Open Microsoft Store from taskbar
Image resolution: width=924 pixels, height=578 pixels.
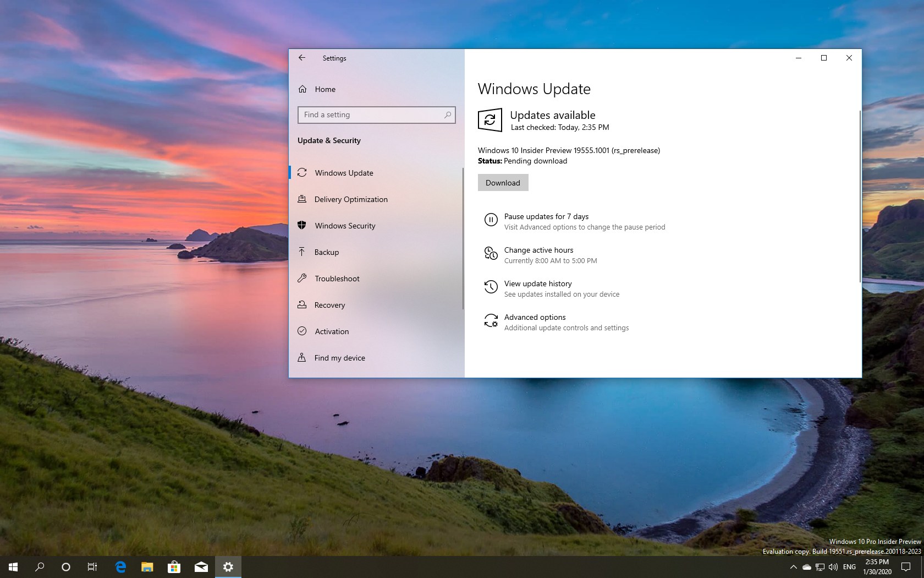tap(174, 566)
